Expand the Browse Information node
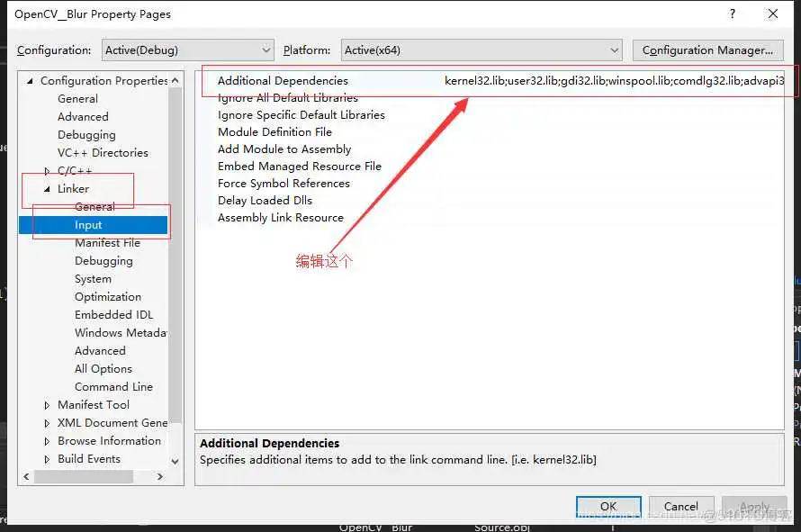801x532 pixels. [48, 441]
